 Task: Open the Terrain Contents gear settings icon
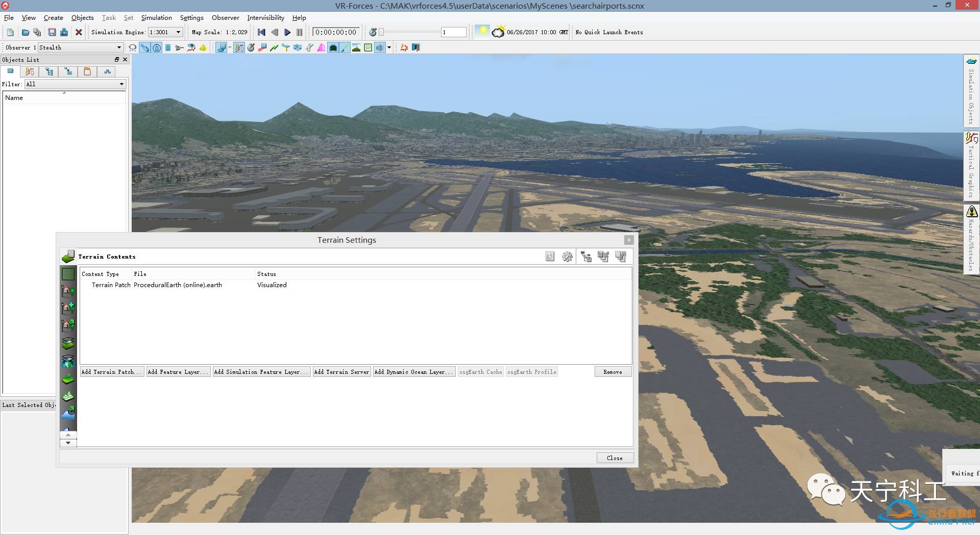[x=567, y=257]
